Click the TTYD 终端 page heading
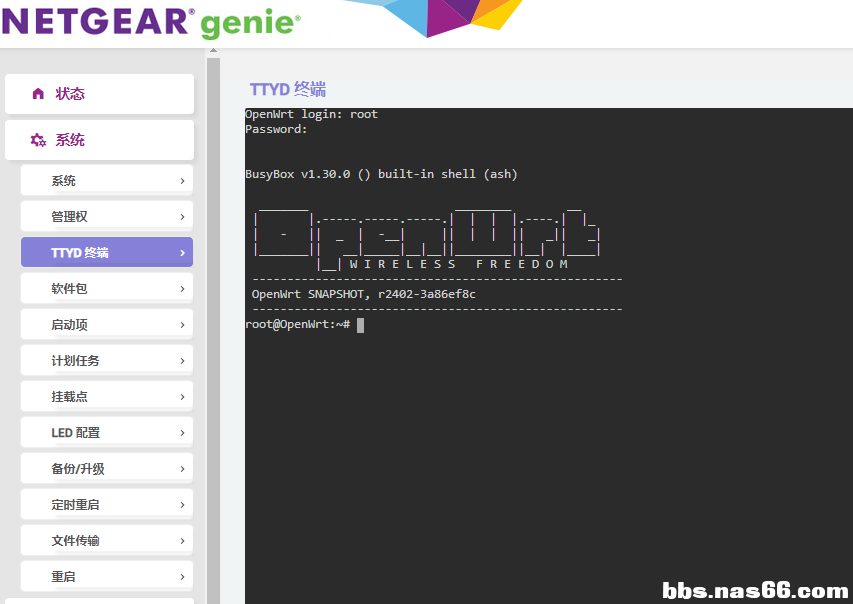This screenshot has height=604, width=853. tap(288, 90)
